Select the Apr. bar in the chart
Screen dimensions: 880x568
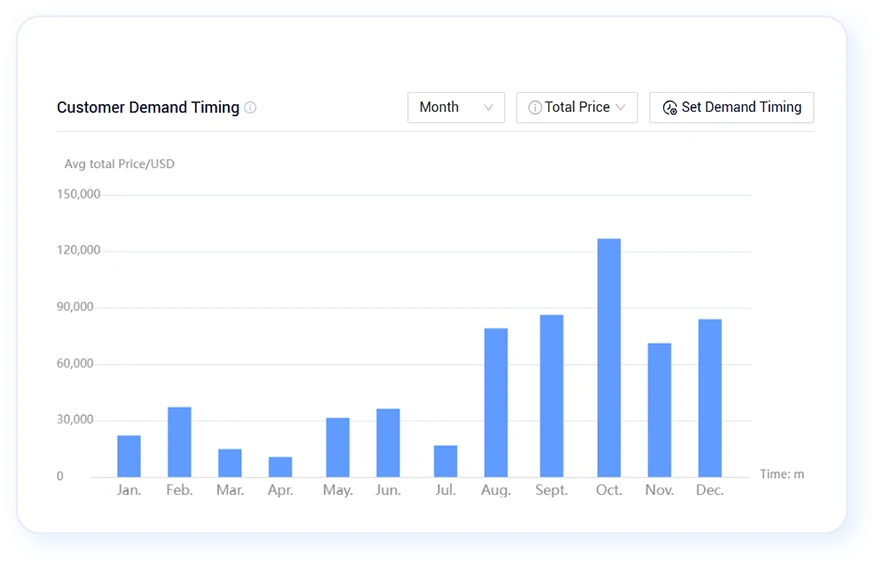(x=281, y=467)
